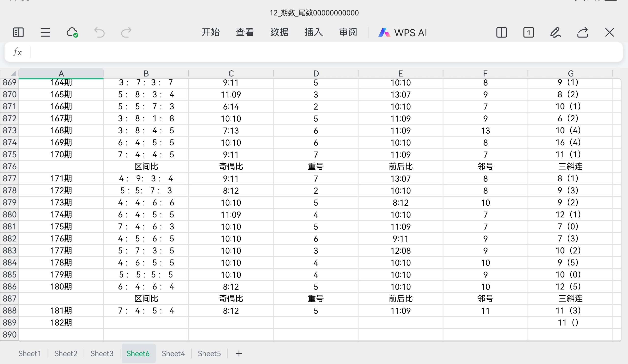Click 三斜连 cell in row 887

571,299
